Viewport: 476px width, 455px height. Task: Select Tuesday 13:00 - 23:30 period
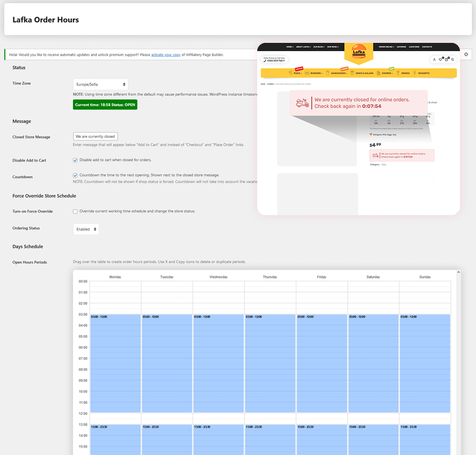click(x=167, y=440)
